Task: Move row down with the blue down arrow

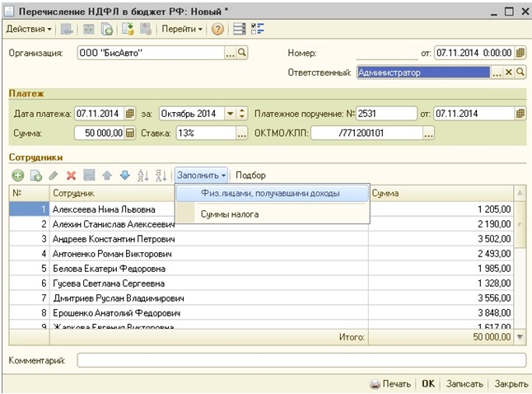Action: [125, 176]
